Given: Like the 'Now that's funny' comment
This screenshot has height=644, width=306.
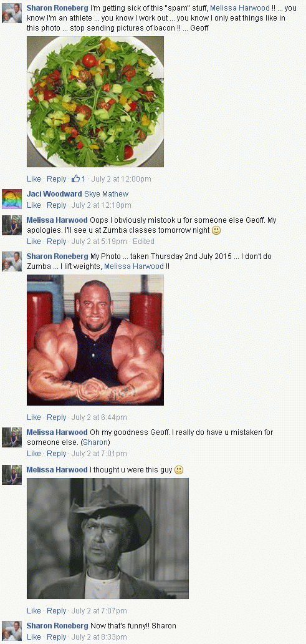Looking at the screenshot, I should (x=34, y=637).
